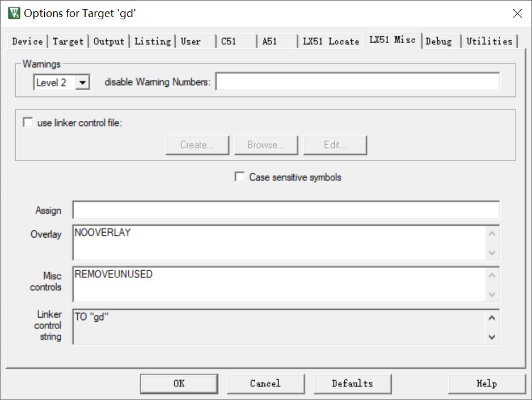The height and width of the screenshot is (400, 532).
Task: Click inside the Misc controls text box
Action: [x=280, y=284]
